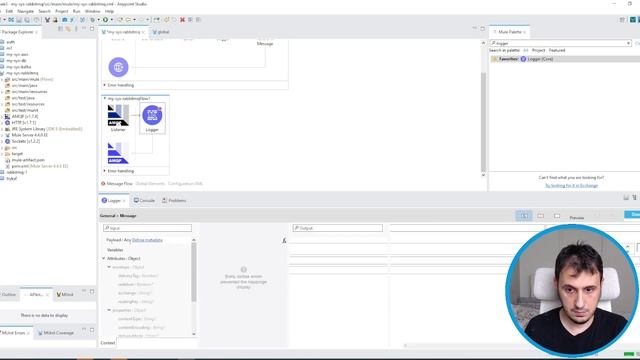Expand the target folder
640x360 pixels.
click(x=2, y=154)
